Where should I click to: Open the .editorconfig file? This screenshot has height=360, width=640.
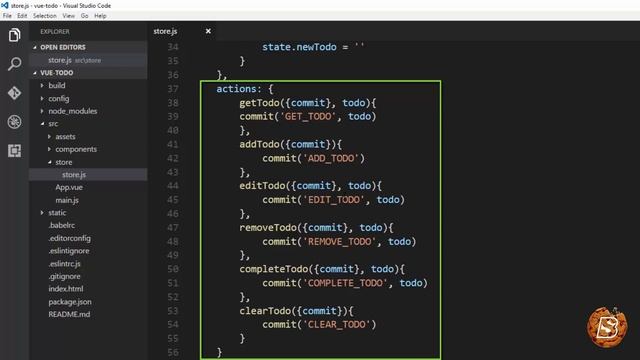point(69,238)
